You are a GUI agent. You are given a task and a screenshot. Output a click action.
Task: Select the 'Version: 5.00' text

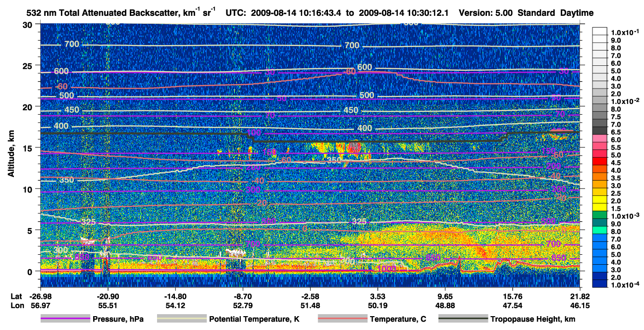[x=486, y=12]
